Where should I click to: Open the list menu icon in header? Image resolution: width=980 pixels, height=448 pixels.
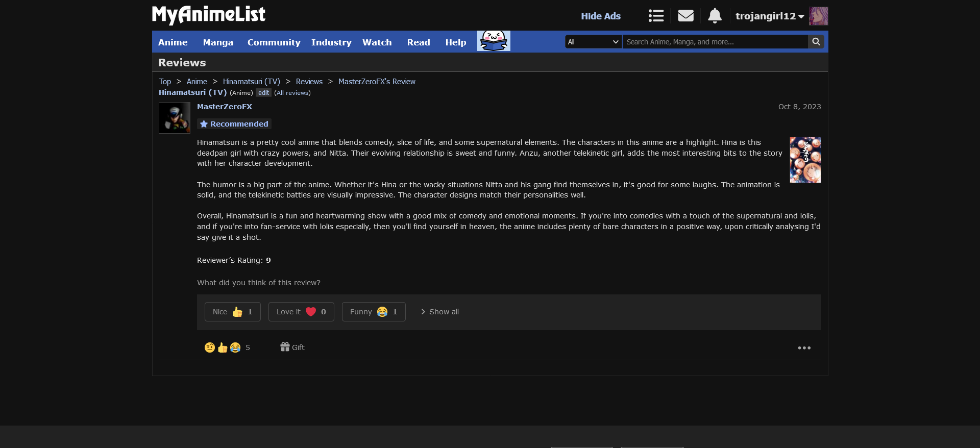[x=656, y=16]
